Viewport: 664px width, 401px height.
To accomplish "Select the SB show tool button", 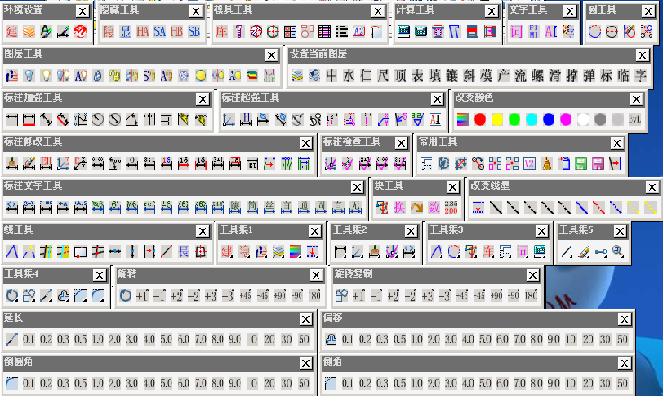I will click(194, 32).
